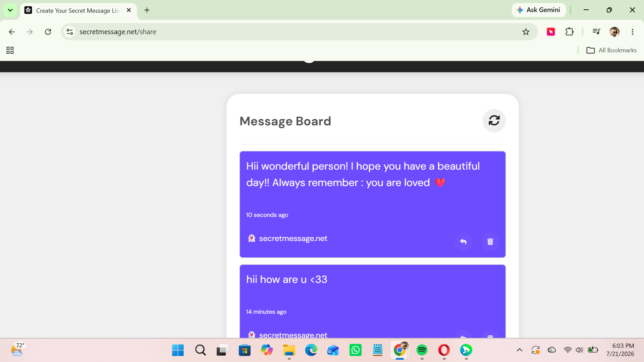Click the forward navigation arrow
644x362 pixels.
[30, 32]
